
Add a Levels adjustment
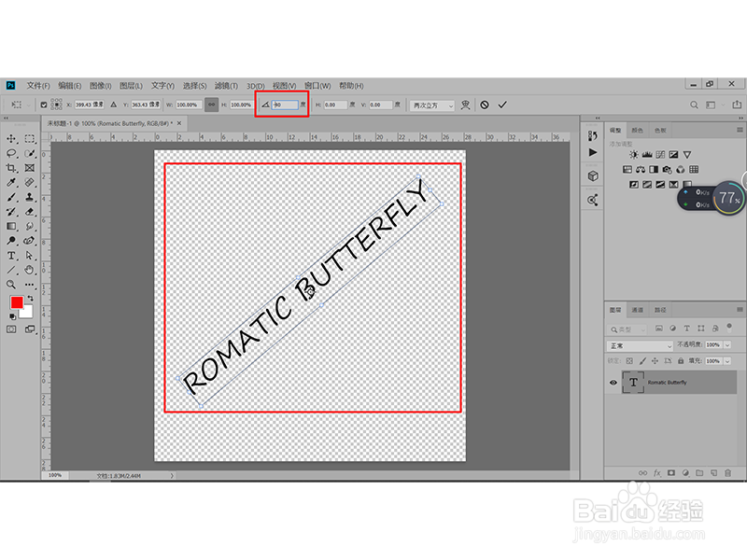click(647, 155)
